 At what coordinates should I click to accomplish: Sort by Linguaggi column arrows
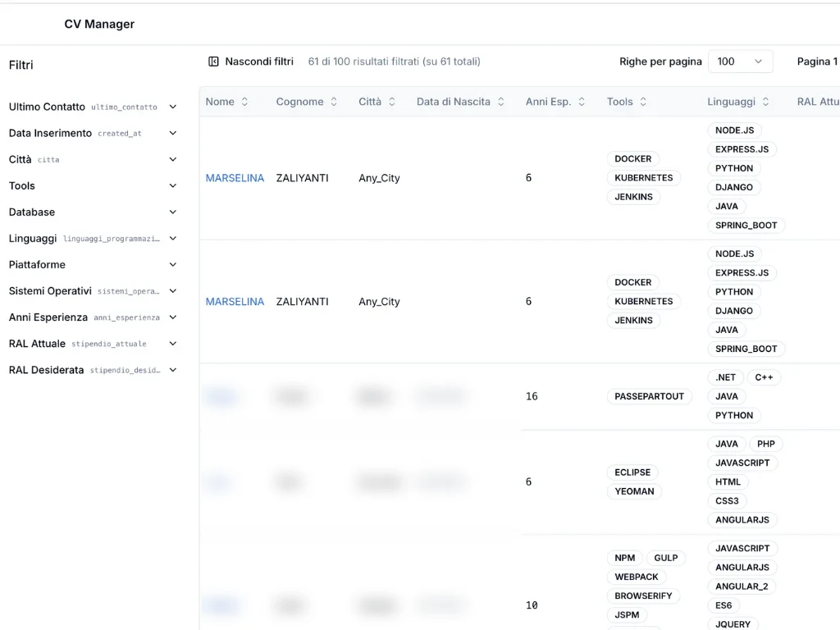tap(766, 102)
